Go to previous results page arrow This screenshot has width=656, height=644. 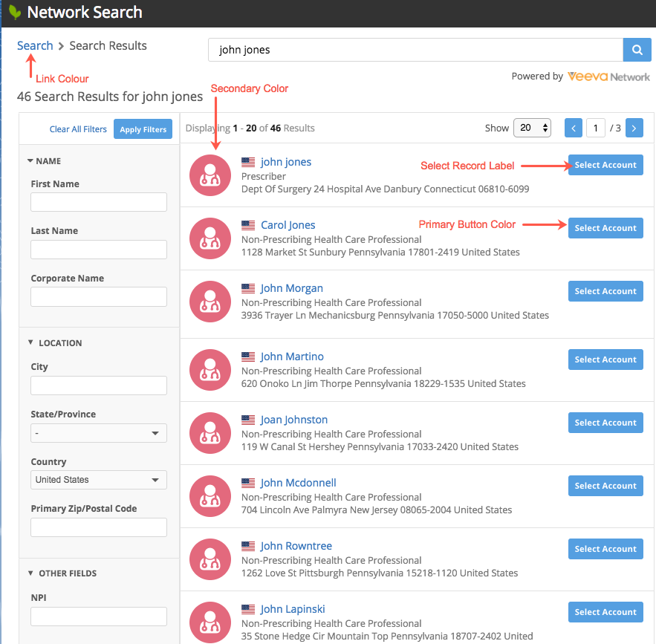click(x=574, y=128)
